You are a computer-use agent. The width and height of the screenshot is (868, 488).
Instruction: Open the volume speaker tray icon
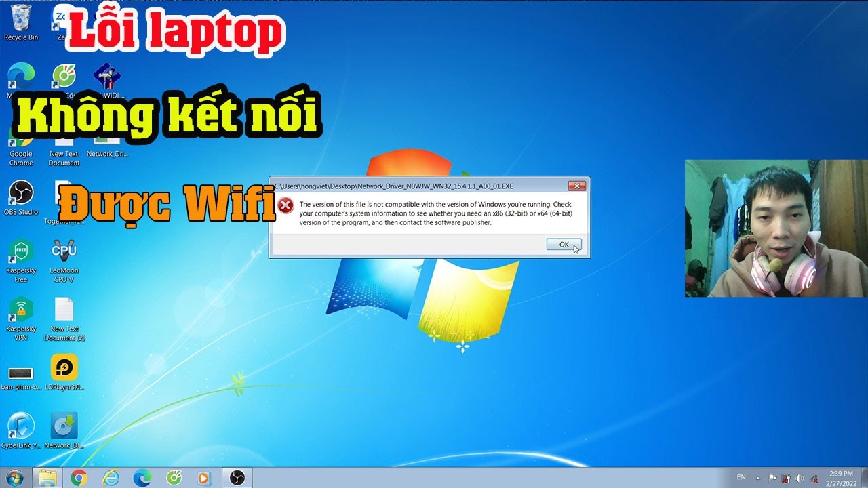click(799, 478)
